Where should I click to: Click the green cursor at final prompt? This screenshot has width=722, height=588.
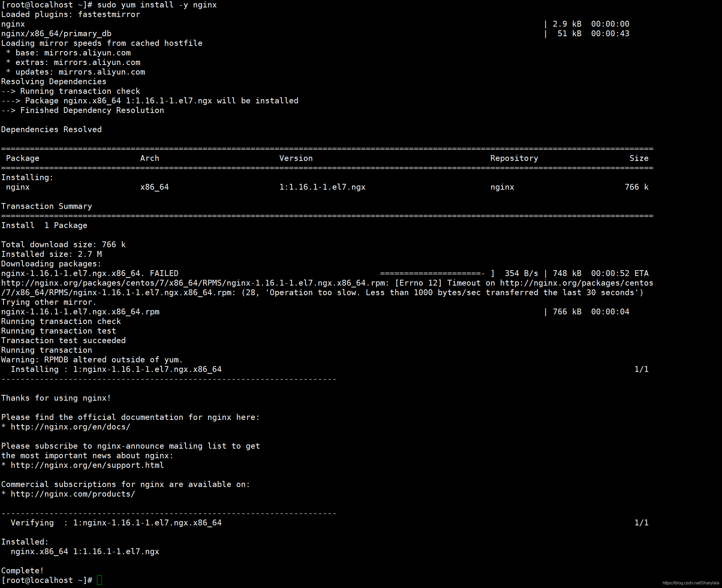pos(99,580)
